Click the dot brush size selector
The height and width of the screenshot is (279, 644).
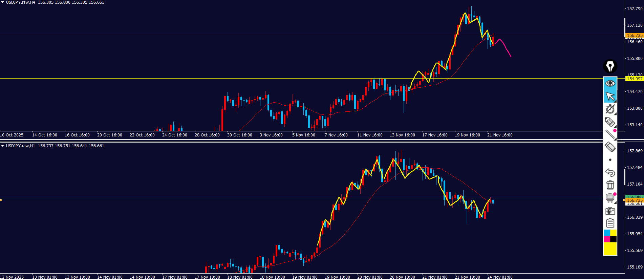[610, 160]
